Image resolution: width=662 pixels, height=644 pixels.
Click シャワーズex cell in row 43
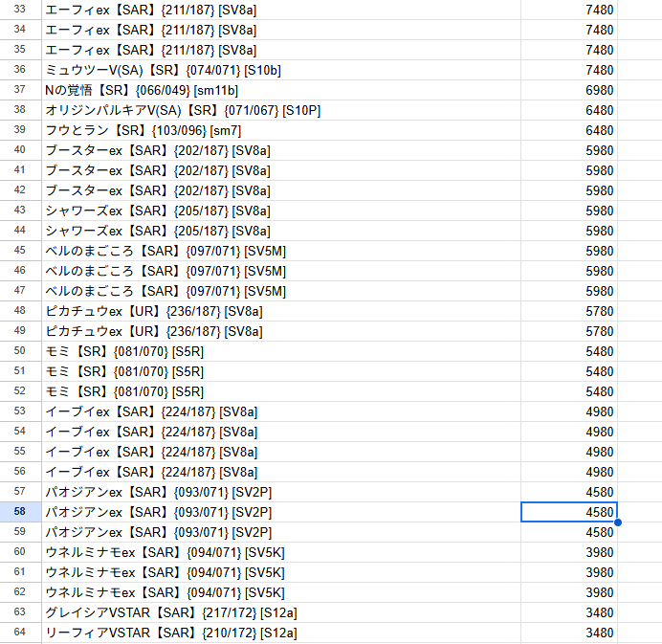coord(281,211)
